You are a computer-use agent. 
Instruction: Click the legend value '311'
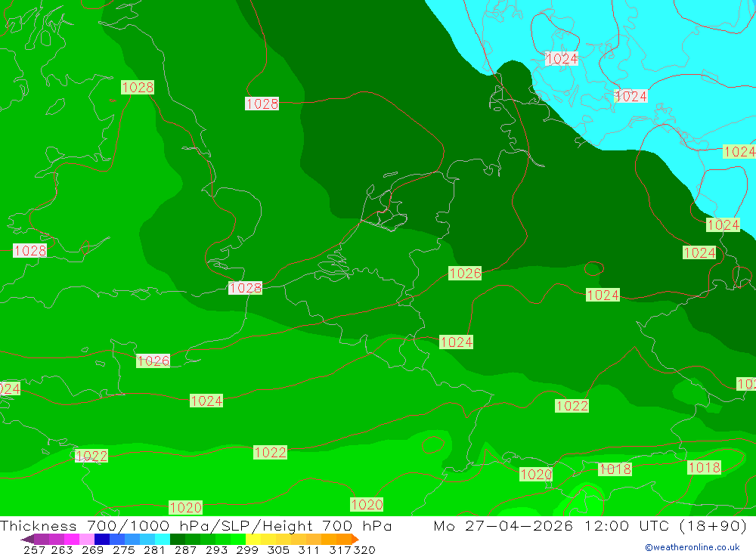(308, 549)
